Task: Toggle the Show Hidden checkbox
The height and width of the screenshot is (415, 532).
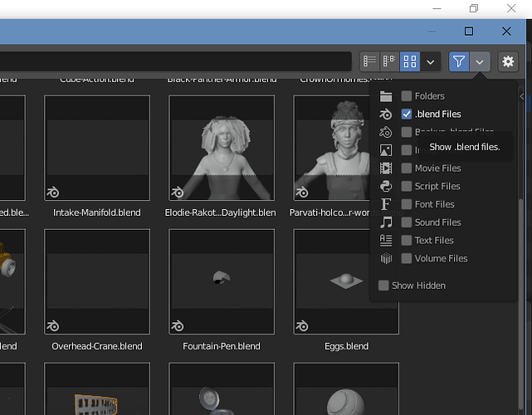Action: tap(383, 286)
